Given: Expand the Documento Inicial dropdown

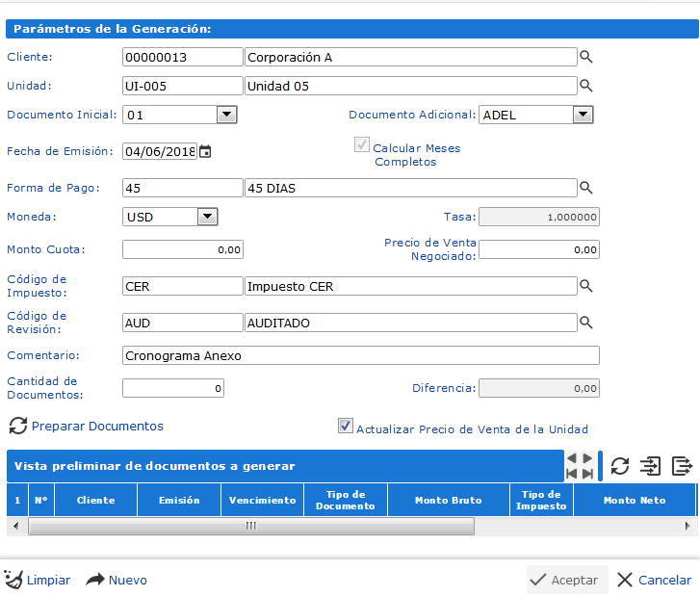Looking at the screenshot, I should pos(226,116).
